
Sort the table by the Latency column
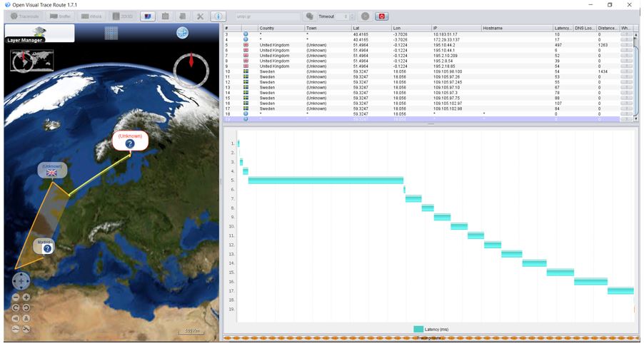coord(563,28)
